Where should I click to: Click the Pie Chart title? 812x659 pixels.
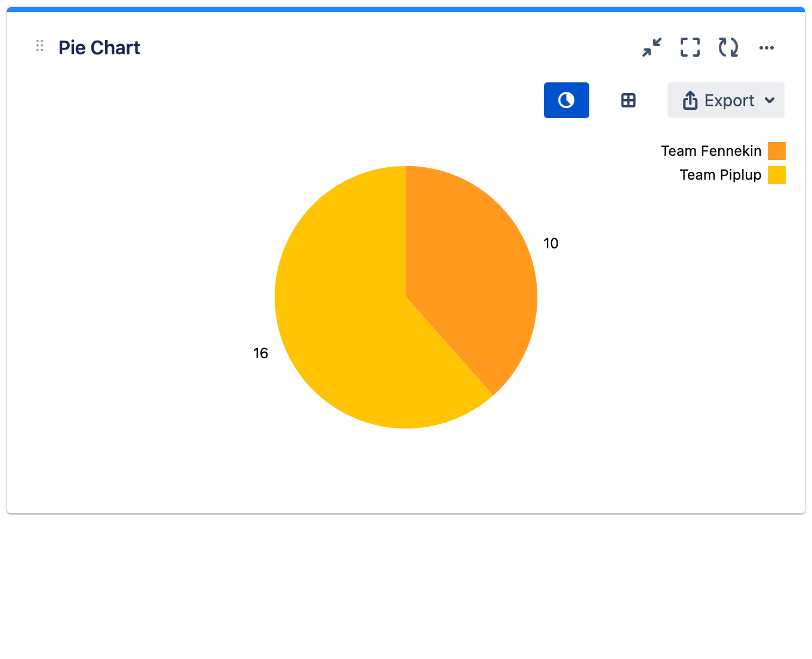point(99,47)
